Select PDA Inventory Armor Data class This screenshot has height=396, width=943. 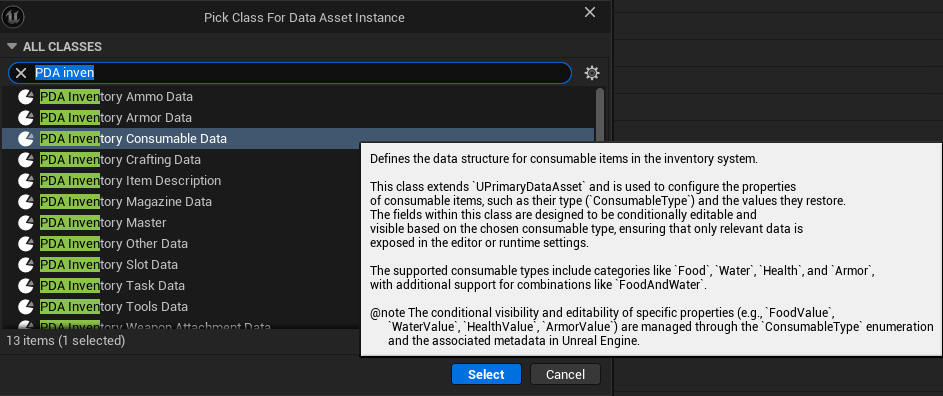tap(298, 117)
